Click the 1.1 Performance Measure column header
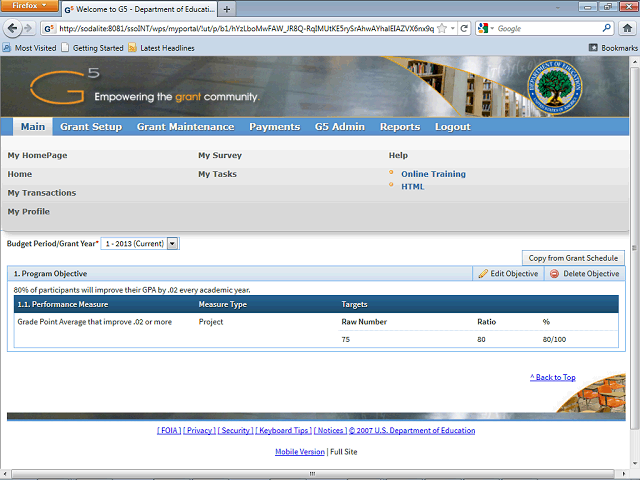Screen dimensions: 640x480 [x=62, y=304]
